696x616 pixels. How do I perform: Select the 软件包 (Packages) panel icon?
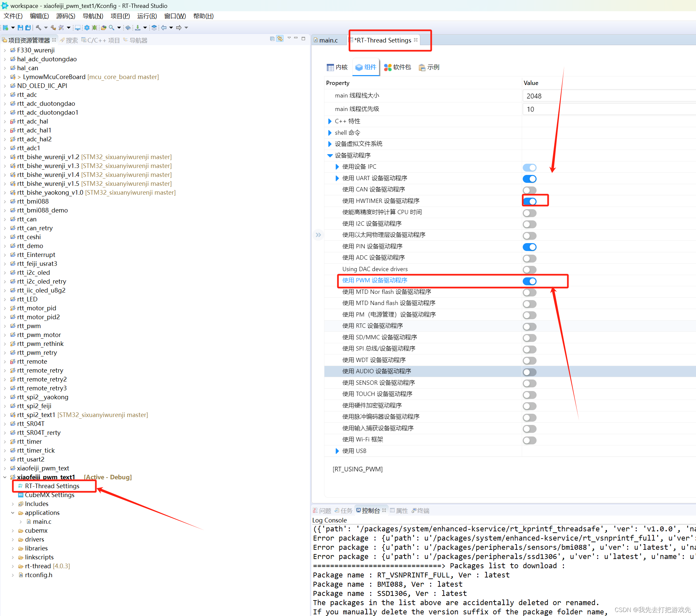tap(397, 67)
